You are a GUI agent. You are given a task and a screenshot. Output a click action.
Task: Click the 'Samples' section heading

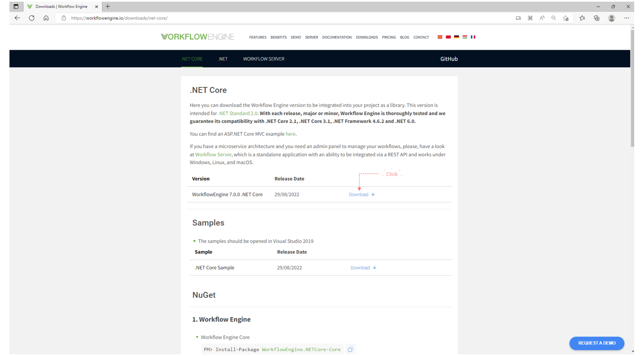click(208, 223)
